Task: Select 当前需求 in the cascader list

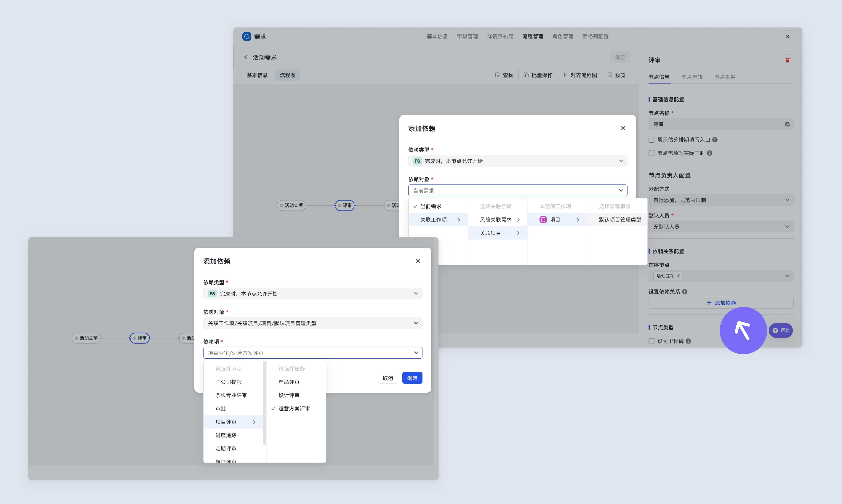Action: 438,207
